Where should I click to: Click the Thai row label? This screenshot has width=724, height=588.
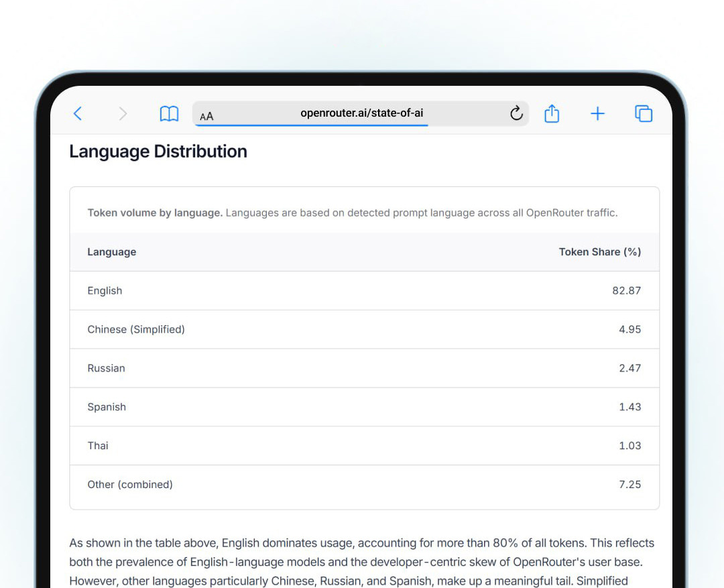[x=98, y=446]
